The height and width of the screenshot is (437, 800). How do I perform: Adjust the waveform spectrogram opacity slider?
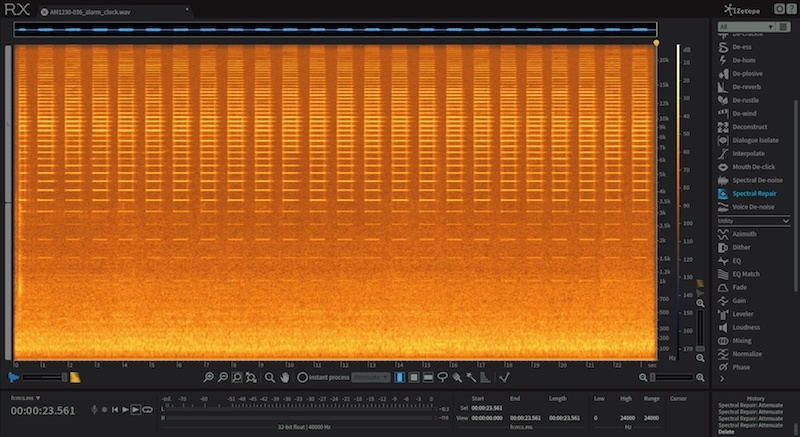44,377
